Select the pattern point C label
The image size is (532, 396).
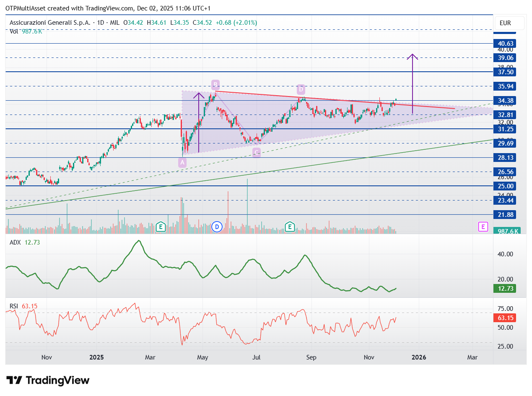256,153
